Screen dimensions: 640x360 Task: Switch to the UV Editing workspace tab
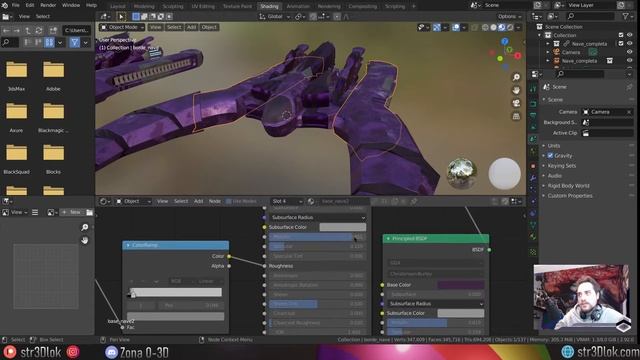click(x=203, y=7)
